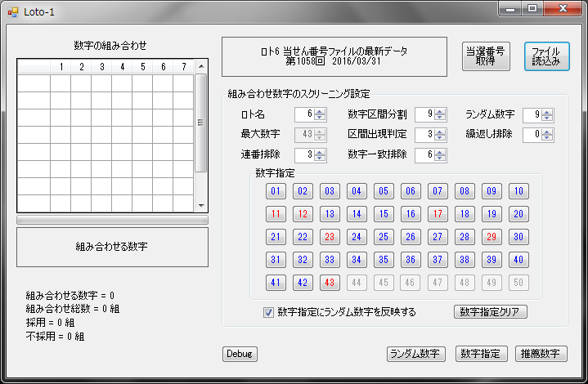Toggle number 07 button

pyautogui.click(x=438, y=191)
